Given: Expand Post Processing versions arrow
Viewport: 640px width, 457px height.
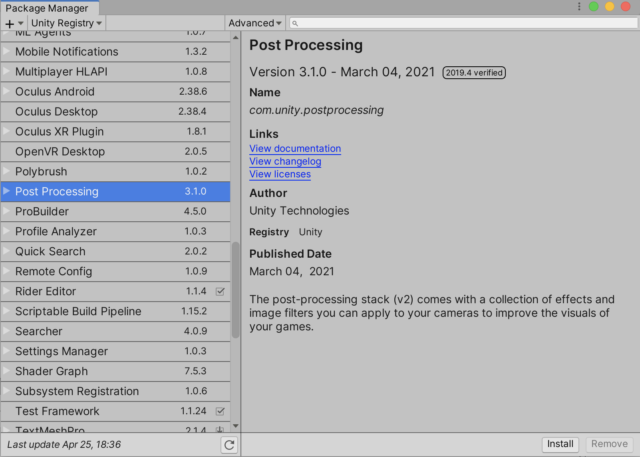Looking at the screenshot, I should pos(6,191).
